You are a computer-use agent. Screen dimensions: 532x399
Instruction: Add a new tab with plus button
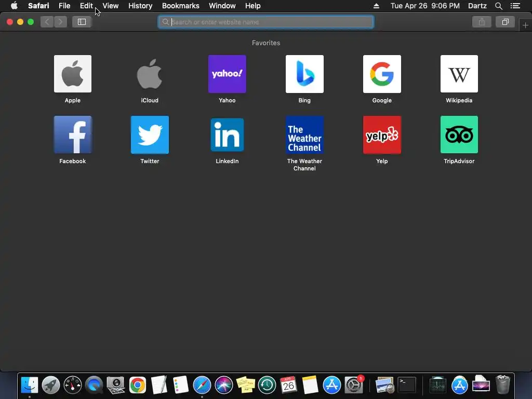tap(525, 25)
